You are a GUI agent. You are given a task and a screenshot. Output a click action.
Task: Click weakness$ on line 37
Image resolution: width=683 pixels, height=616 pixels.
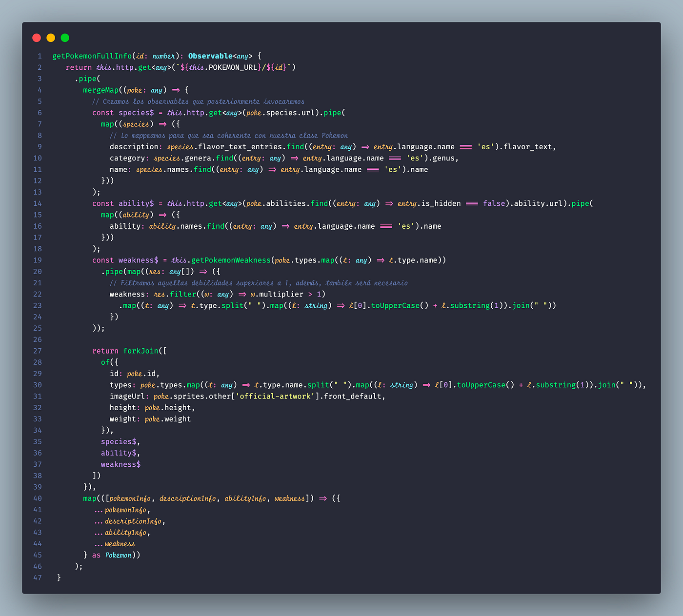point(121,464)
